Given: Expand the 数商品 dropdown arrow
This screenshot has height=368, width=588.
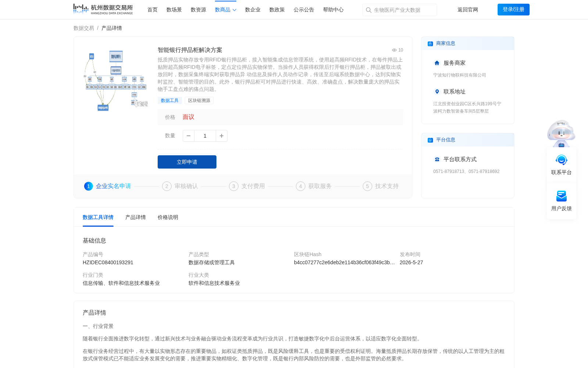Looking at the screenshot, I should coord(234,10).
